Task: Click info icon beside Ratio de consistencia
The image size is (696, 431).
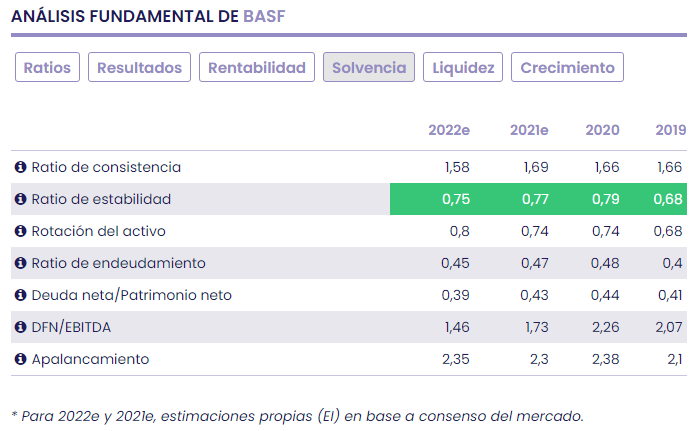Action: pyautogui.click(x=20, y=167)
